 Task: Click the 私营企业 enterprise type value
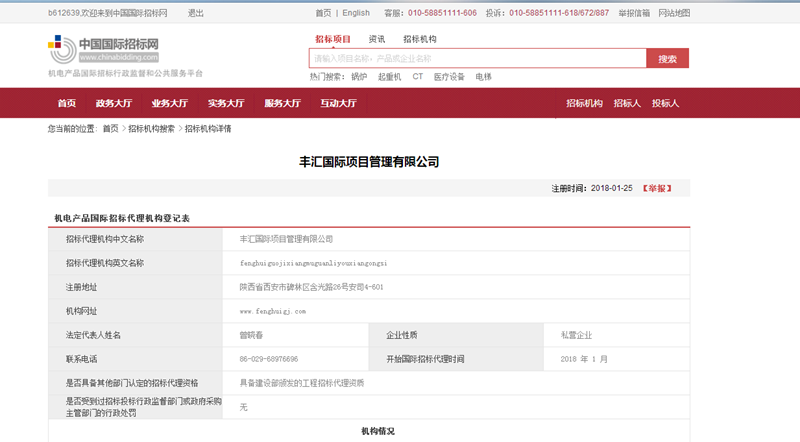pyautogui.click(x=576, y=335)
